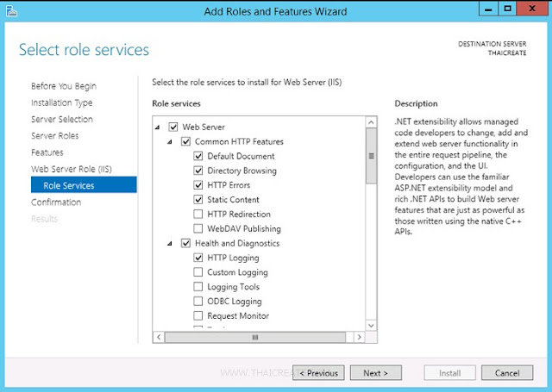The image size is (552, 392).
Task: Click the < Previous button
Action: pyautogui.click(x=318, y=373)
